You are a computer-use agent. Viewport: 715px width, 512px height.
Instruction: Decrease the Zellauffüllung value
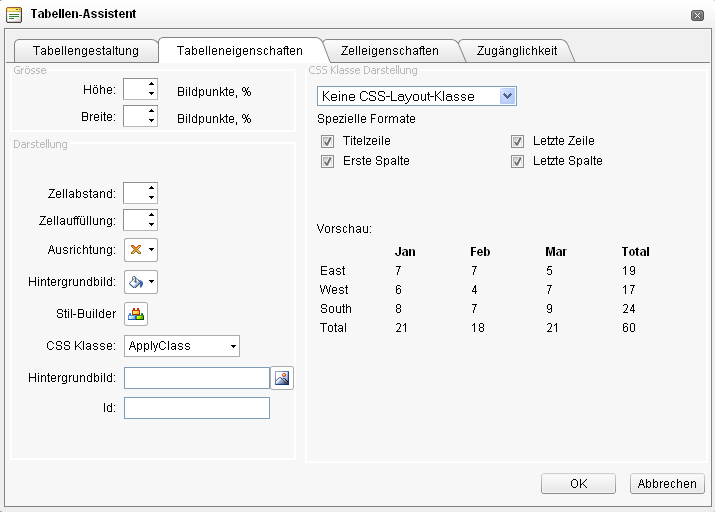[x=151, y=225]
